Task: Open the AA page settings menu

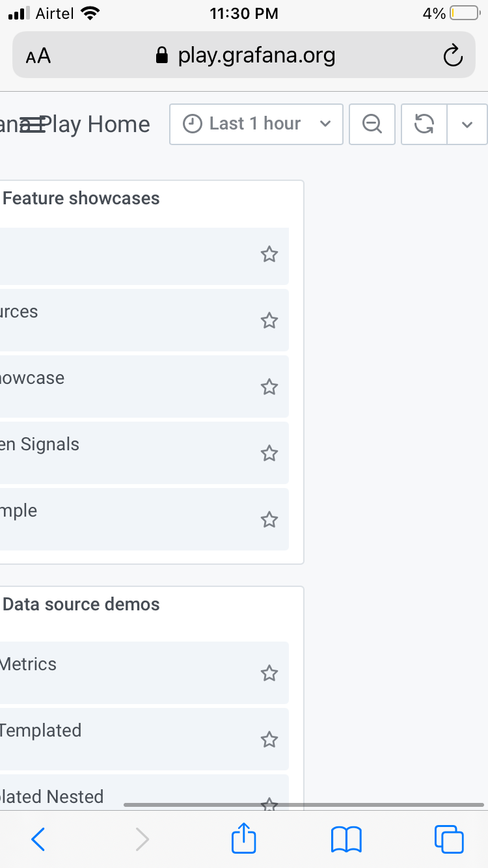Action: click(x=38, y=55)
